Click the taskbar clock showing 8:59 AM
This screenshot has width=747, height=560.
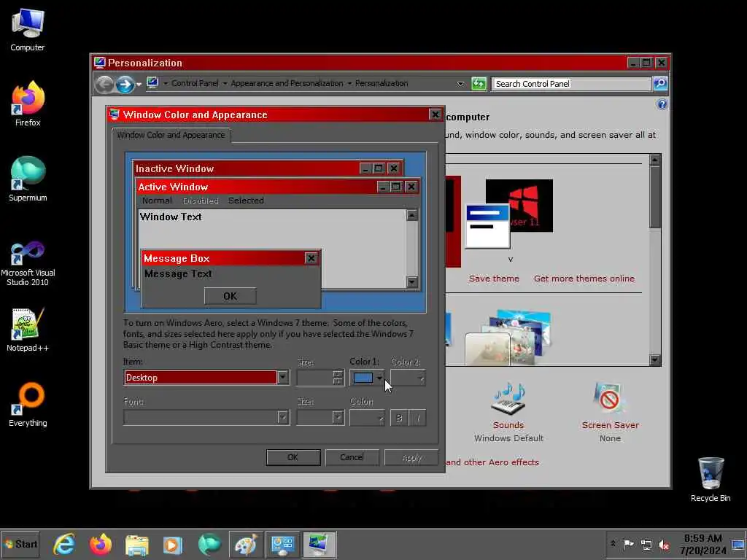703,544
